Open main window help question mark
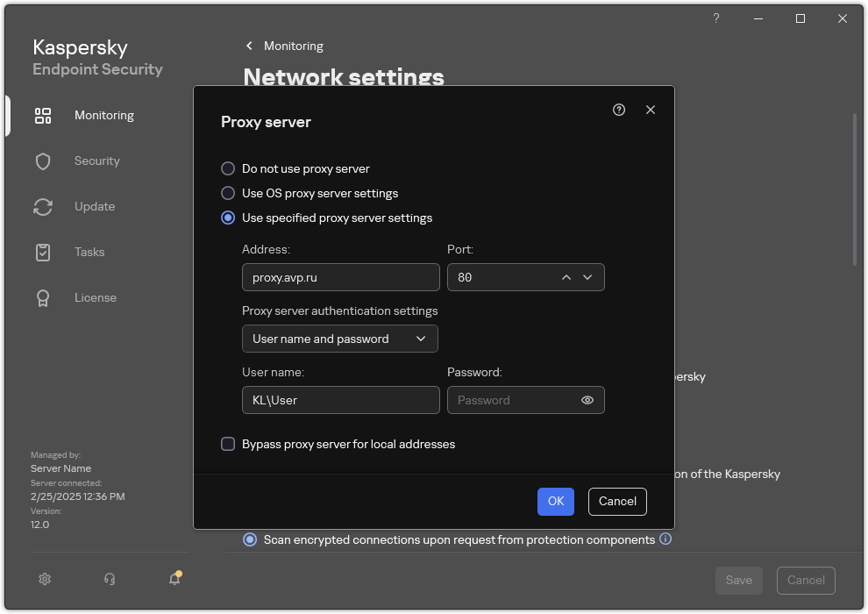The height and width of the screenshot is (614, 868). click(x=716, y=18)
